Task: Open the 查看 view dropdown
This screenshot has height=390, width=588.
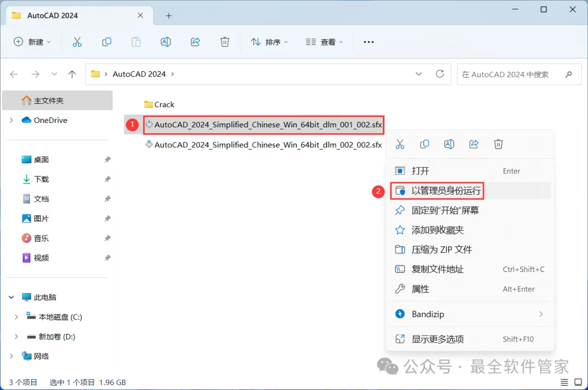Action: tap(324, 42)
